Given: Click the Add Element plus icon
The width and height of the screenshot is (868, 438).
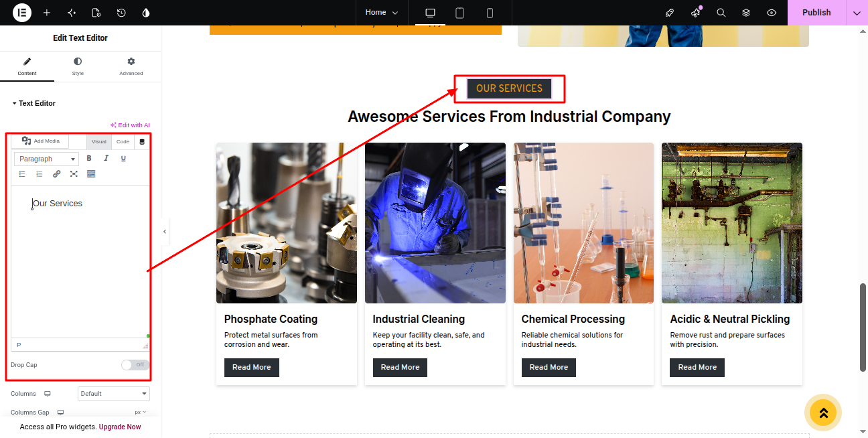Looking at the screenshot, I should (x=47, y=13).
